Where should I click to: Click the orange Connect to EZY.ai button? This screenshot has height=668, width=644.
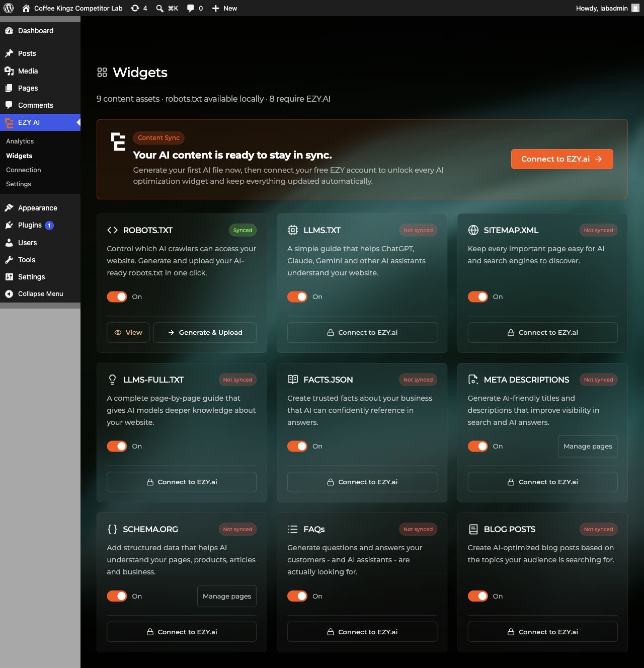[x=562, y=159]
